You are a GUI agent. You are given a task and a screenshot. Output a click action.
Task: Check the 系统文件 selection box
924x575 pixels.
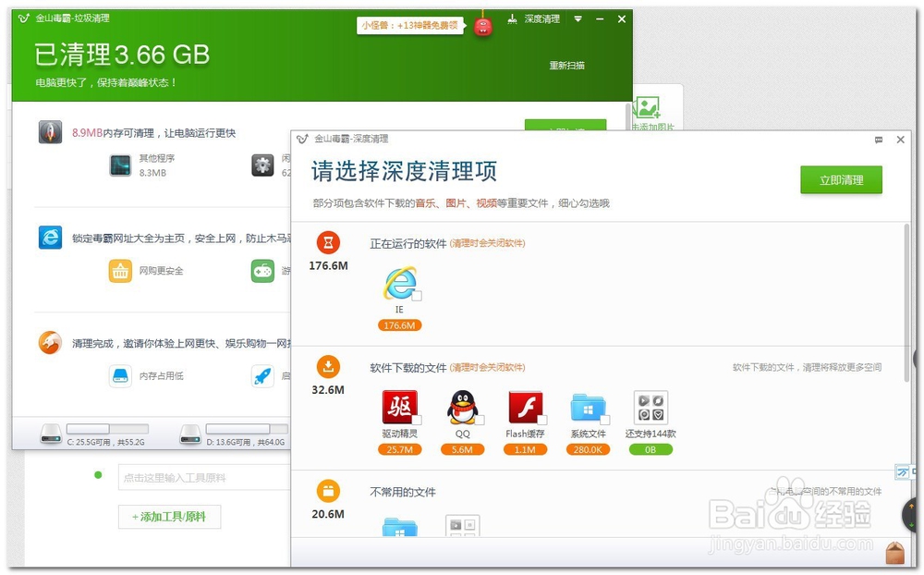coord(603,419)
